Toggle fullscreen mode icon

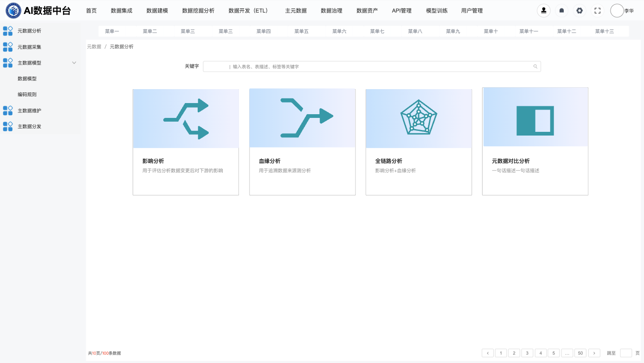coord(598,10)
